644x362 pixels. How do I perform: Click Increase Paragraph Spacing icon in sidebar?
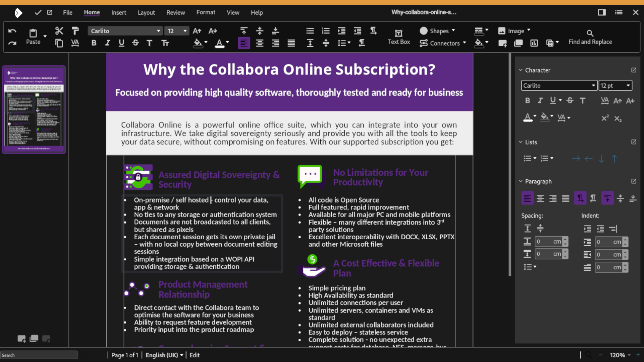[527, 229]
